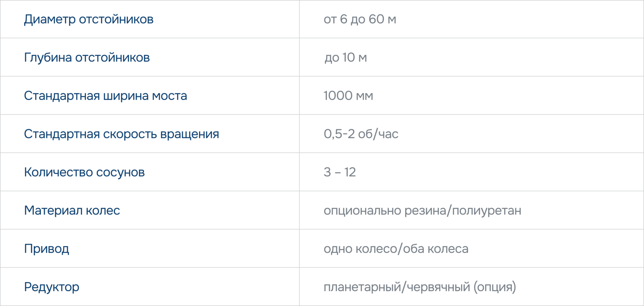Select the "1000 мм" value

348,95
